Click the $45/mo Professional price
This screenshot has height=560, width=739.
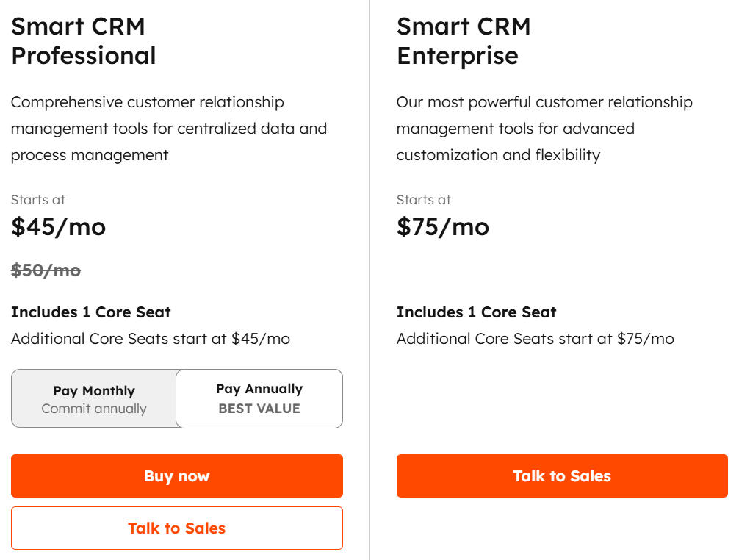click(x=59, y=227)
